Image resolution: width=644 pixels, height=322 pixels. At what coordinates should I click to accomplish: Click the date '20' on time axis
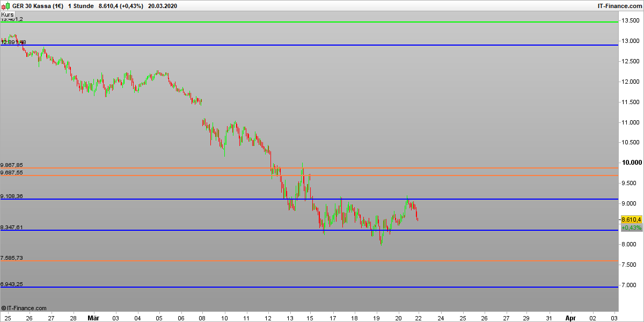pos(398,318)
